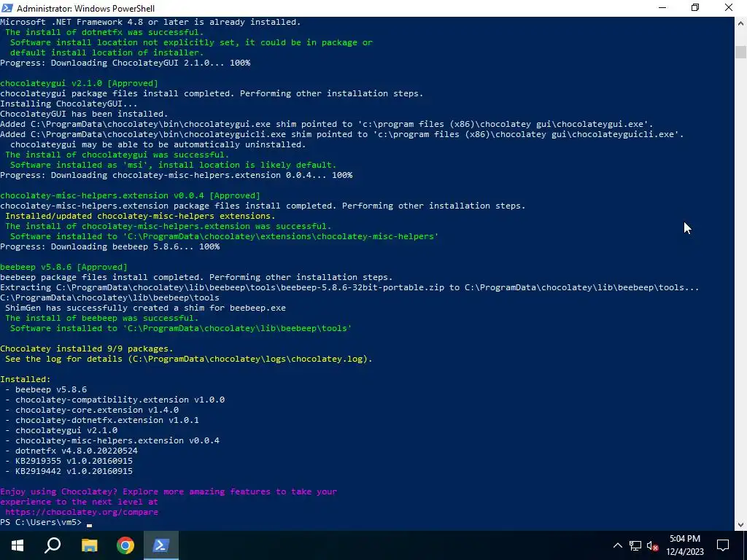Click '- chocolateygui v2.1.0' list entry
This screenshot has width=747, height=560.
[x=61, y=430]
